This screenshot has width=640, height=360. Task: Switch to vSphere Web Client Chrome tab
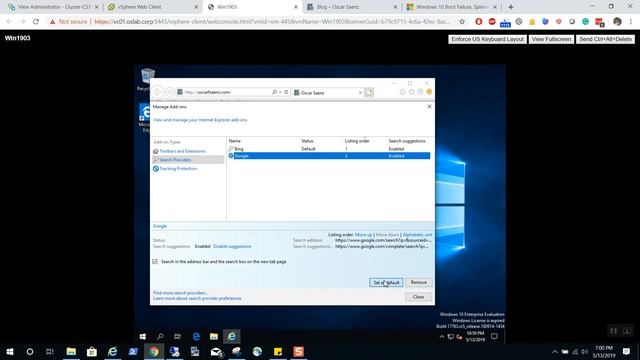[x=152, y=7]
